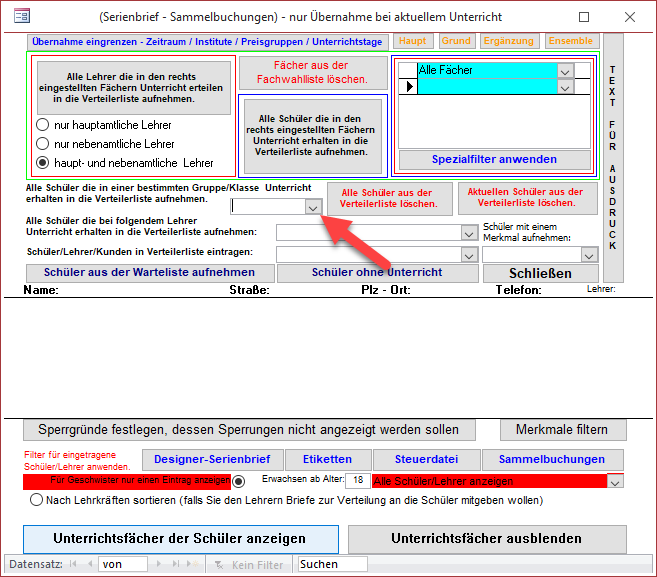Go to previous record in navigation bar
The image size is (657, 577).
tap(89, 564)
